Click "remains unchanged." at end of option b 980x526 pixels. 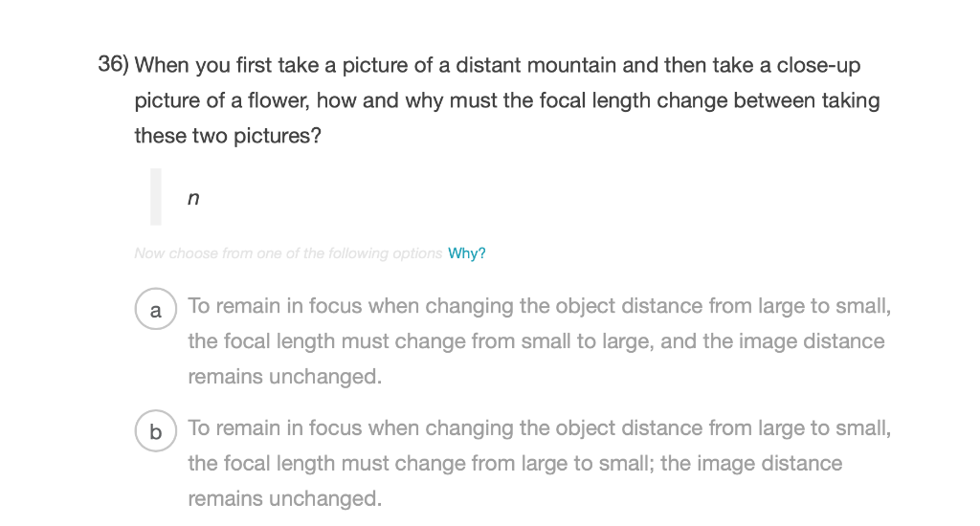pos(284,498)
